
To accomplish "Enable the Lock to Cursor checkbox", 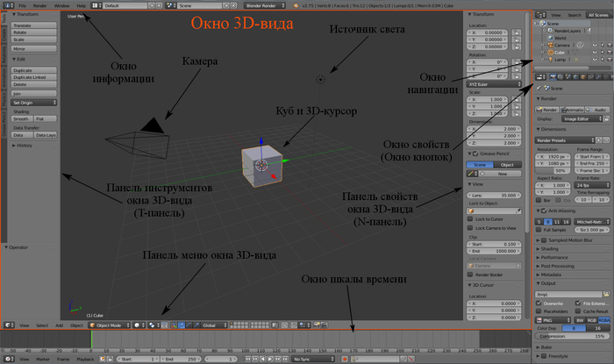I will [x=470, y=219].
